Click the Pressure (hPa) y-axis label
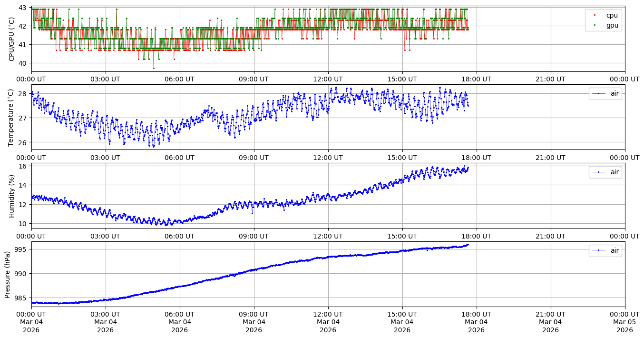Screen dimensions: 644x338 point(8,274)
